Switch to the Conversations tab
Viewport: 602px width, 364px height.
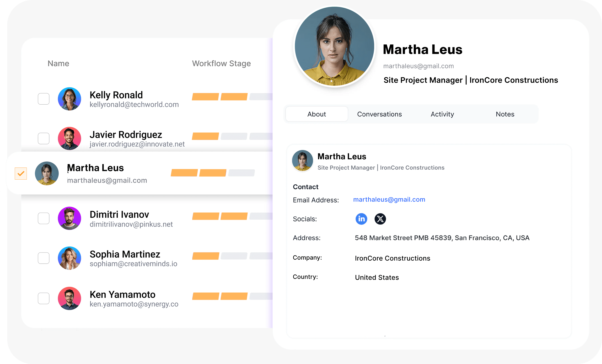pos(379,114)
